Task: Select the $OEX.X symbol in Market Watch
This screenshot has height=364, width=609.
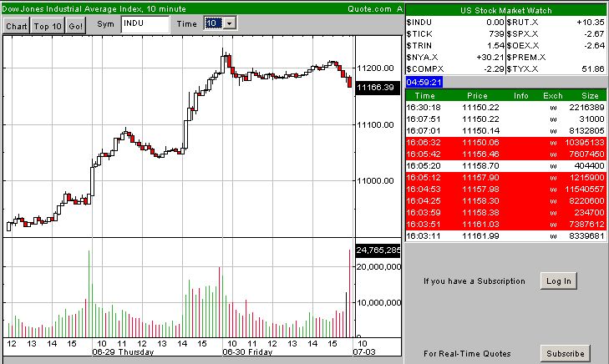Action: click(x=522, y=46)
